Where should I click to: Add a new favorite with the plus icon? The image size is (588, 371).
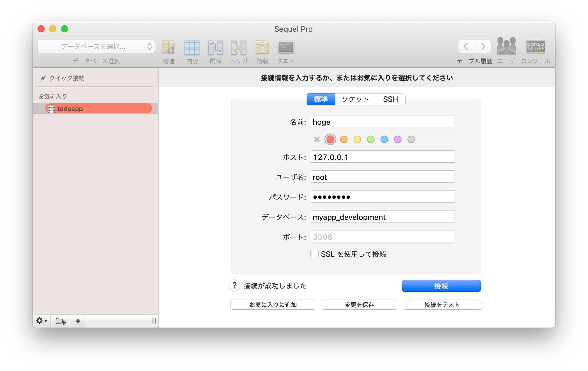78,321
